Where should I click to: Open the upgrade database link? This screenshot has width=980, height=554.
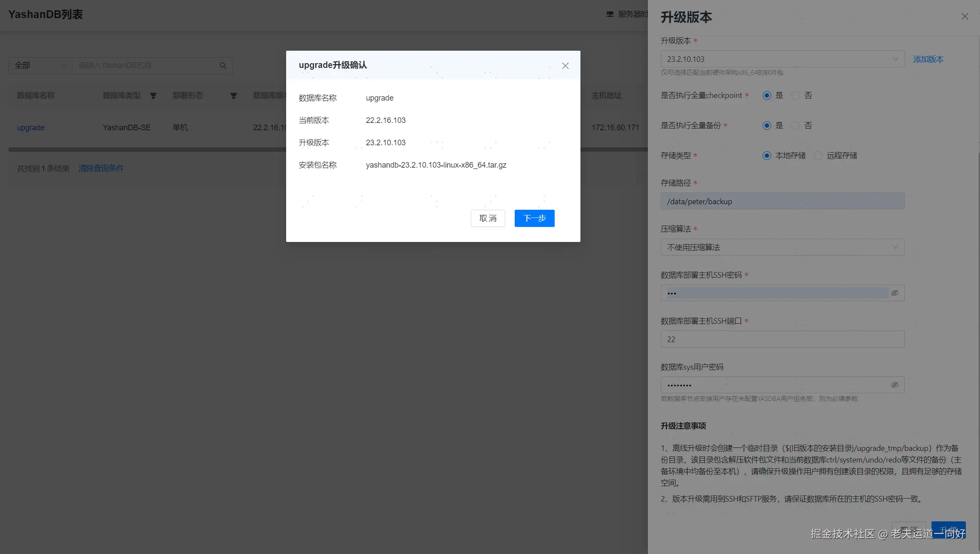[31, 128]
